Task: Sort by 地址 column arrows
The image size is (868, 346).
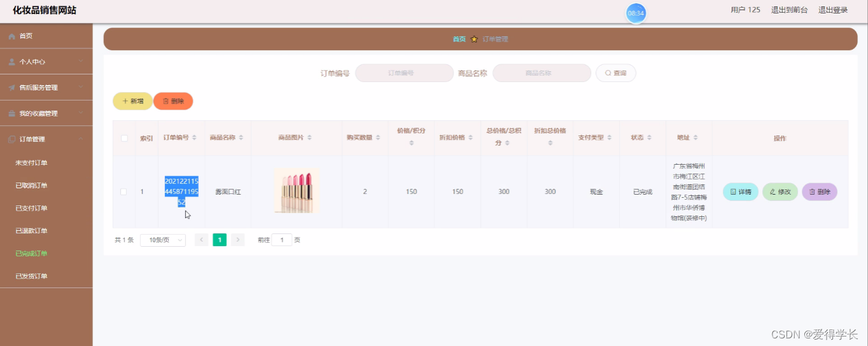Action: point(695,138)
